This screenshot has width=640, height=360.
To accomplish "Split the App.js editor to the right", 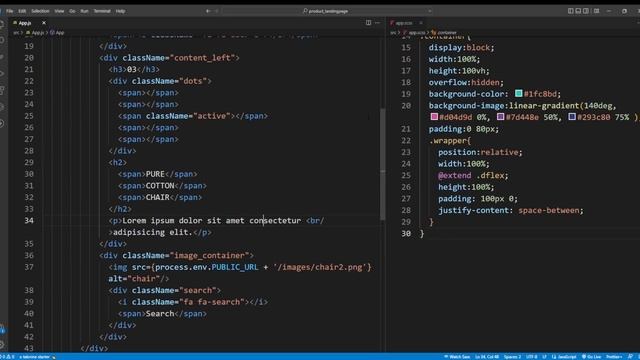I will tap(369, 23).
